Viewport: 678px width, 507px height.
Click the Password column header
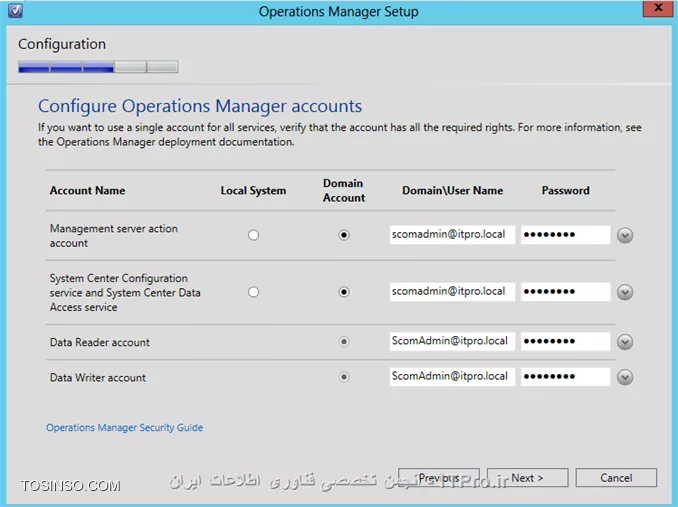[x=566, y=191]
